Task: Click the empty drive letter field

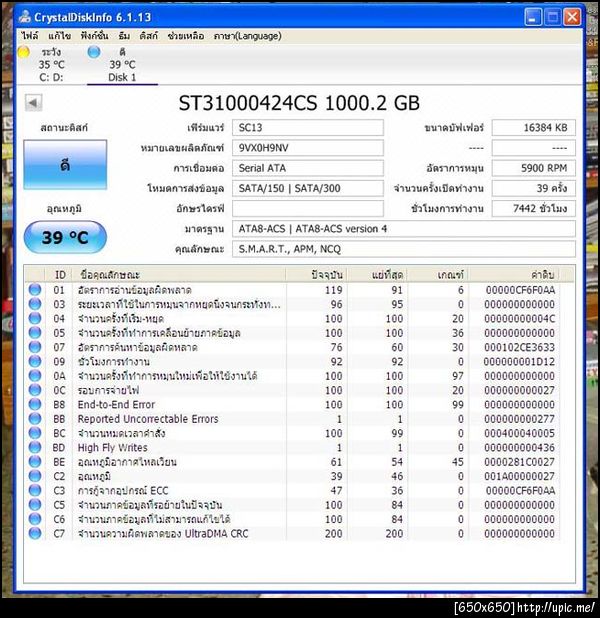Action: [308, 208]
